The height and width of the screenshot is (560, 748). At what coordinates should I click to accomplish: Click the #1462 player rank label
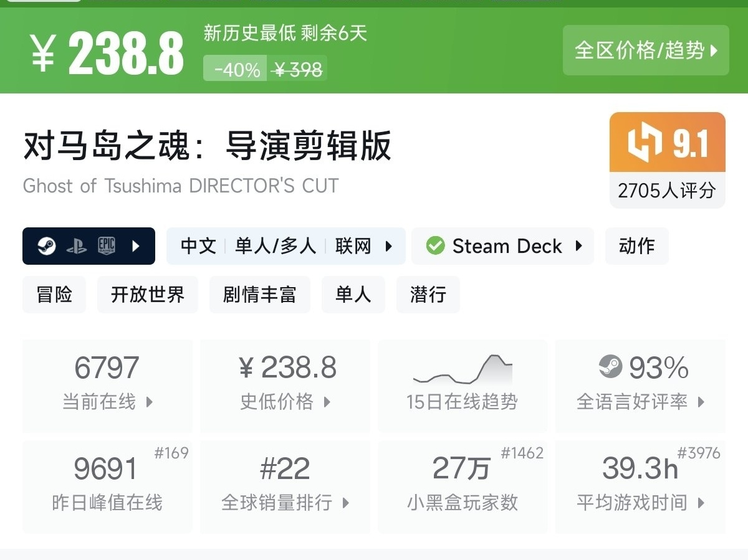click(522, 453)
